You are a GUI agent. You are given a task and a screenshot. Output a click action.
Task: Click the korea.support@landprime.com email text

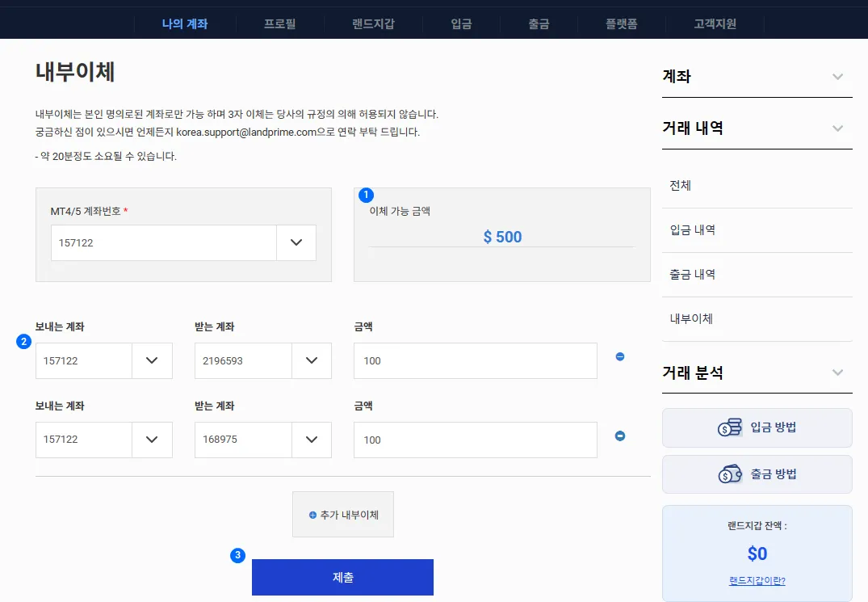246,132
